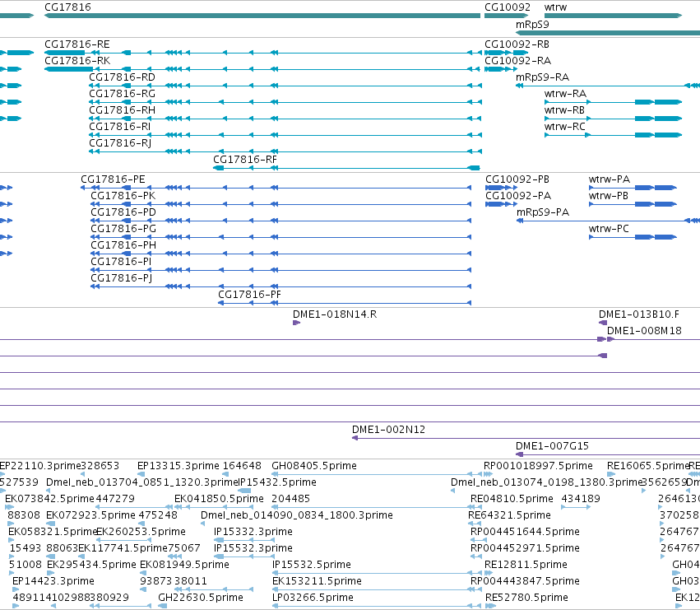
Task: Open transcript CG10092-RA
Action: pyautogui.click(x=518, y=61)
